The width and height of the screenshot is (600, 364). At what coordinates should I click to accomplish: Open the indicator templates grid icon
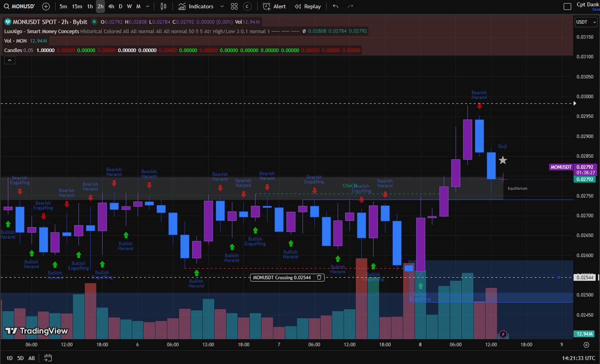(234, 6)
